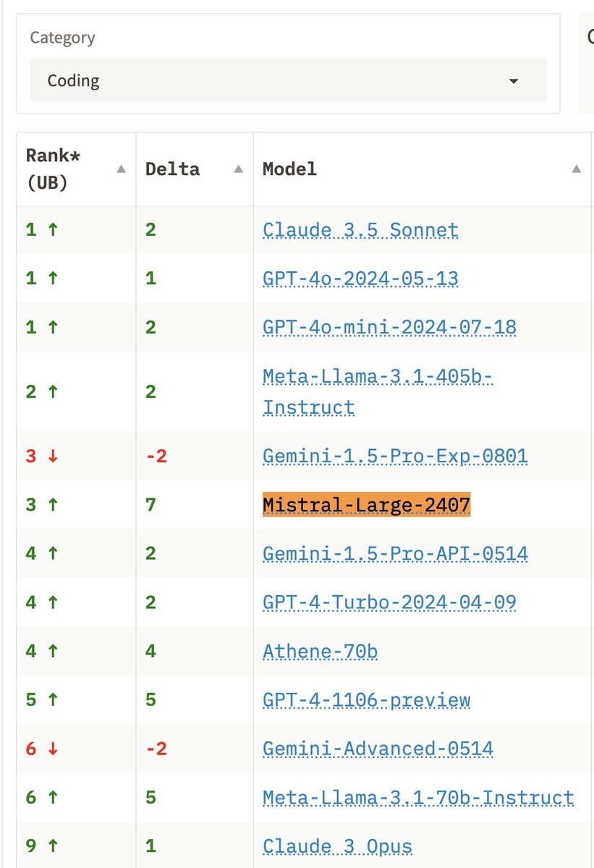594x868 pixels.
Task: Select rank cell for GPT-4o-2024-05-13
Action: click(x=76, y=278)
